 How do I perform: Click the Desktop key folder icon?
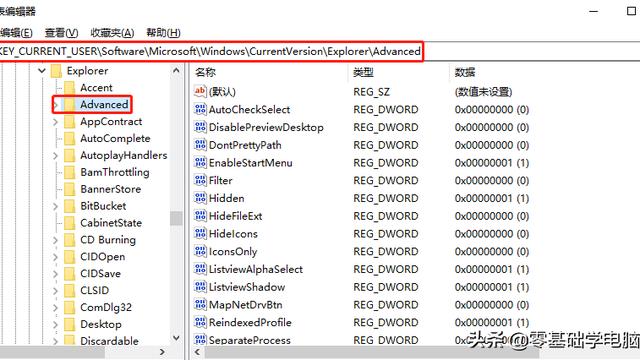click(69, 324)
